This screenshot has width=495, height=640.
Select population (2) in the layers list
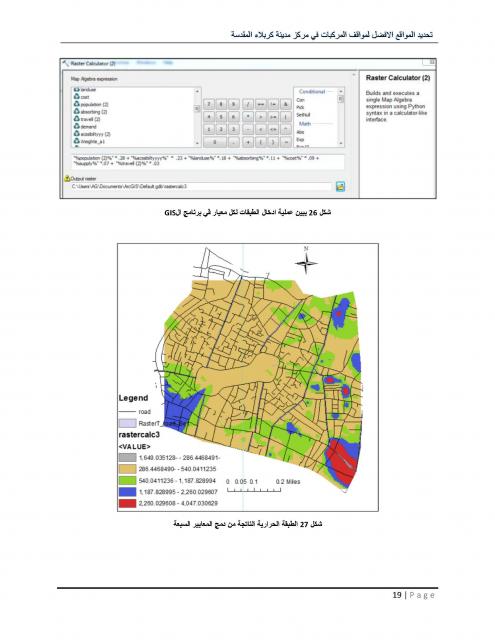pos(94,104)
